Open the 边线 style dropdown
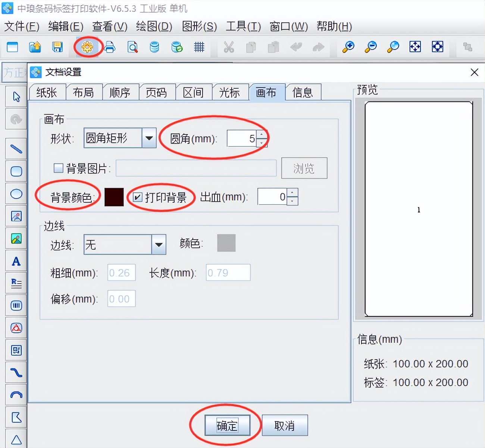 click(159, 244)
